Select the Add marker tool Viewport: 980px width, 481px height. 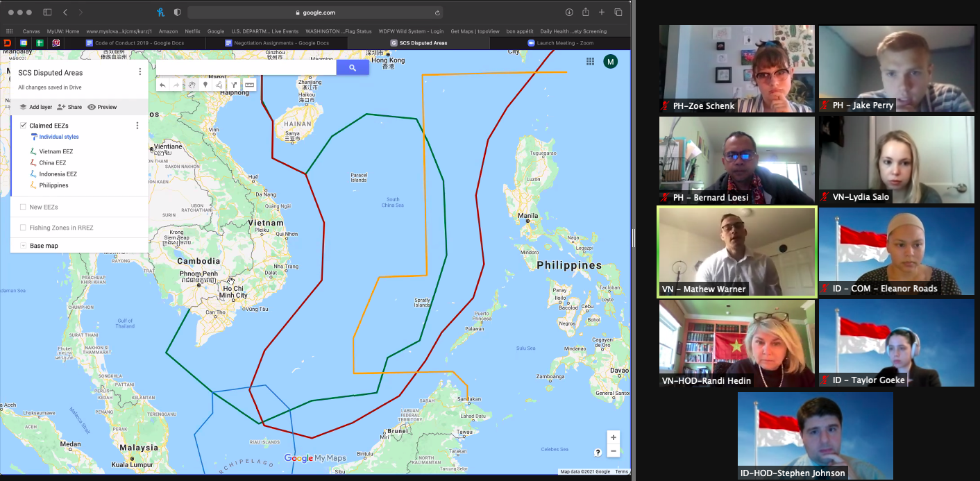(205, 85)
